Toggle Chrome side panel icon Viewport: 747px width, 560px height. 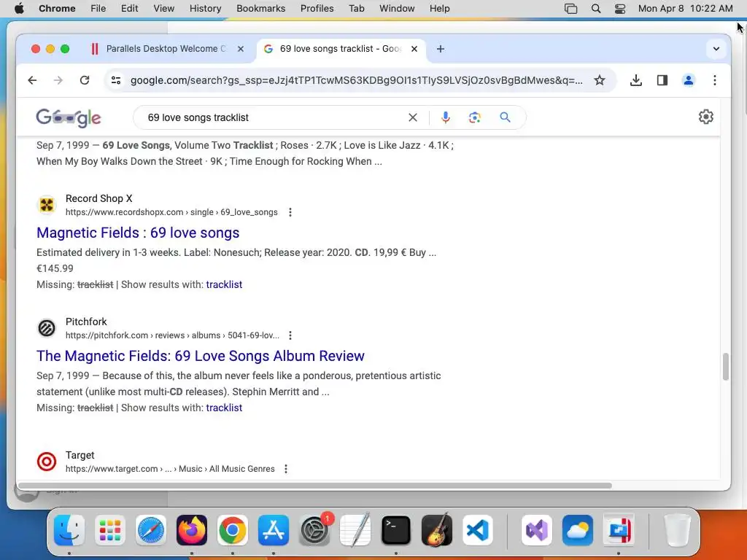(x=662, y=80)
